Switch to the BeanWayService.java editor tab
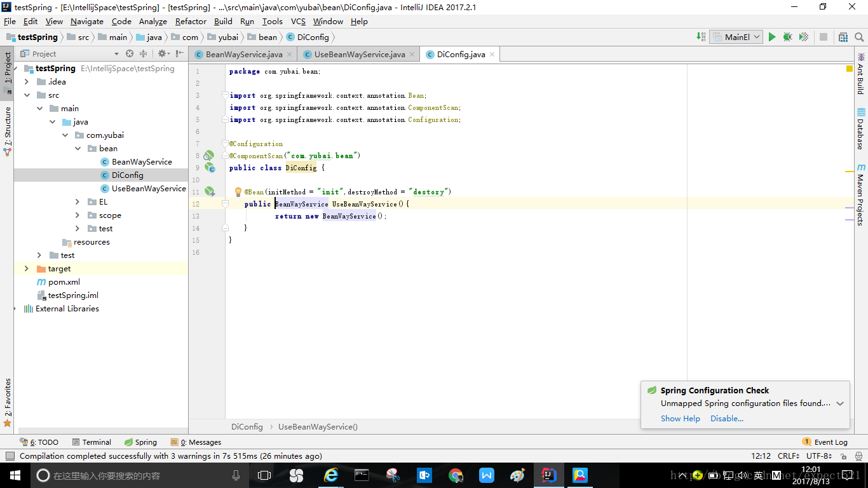 tap(243, 55)
